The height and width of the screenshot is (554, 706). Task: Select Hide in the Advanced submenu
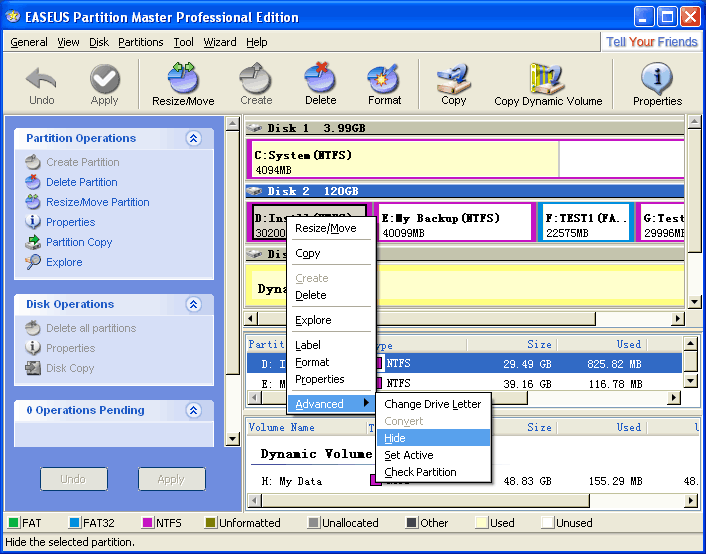(433, 438)
